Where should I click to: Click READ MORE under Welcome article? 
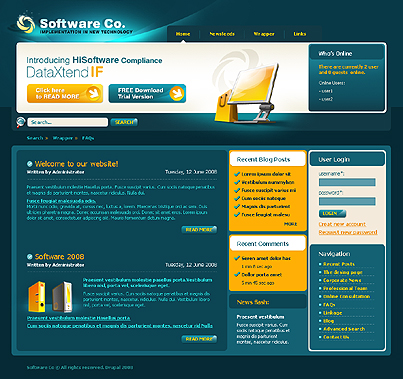click(199, 230)
